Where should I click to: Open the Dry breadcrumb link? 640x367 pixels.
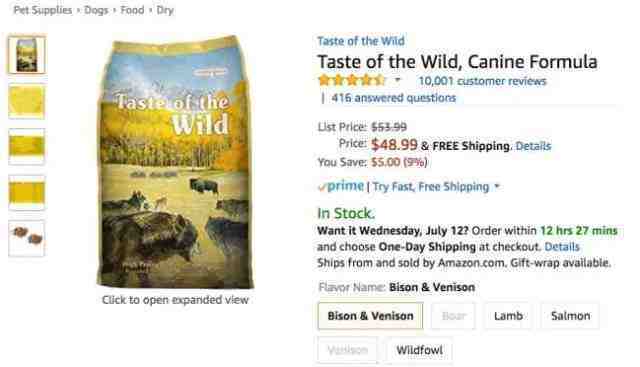coord(165,10)
